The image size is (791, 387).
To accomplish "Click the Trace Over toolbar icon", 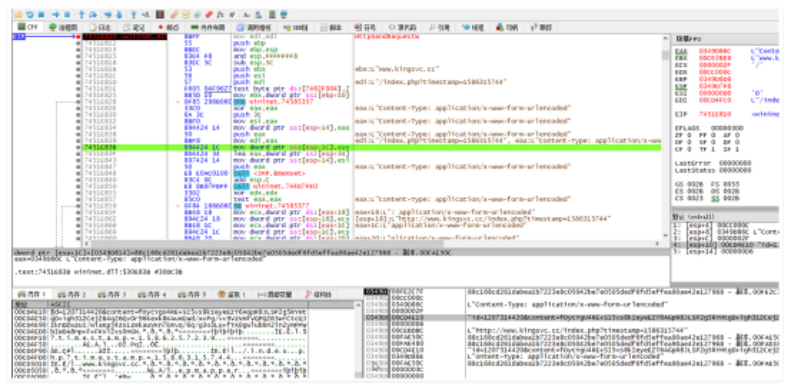I will point(119,15).
